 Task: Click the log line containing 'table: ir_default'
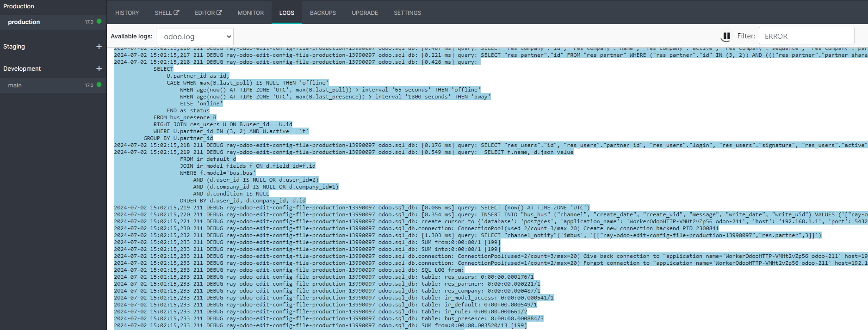pyautogui.click(x=326, y=305)
